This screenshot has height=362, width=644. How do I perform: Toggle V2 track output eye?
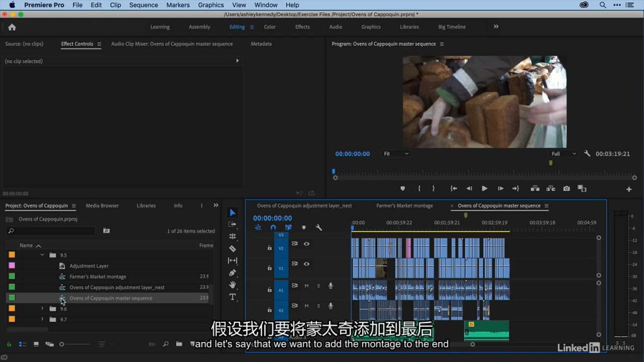306,244
